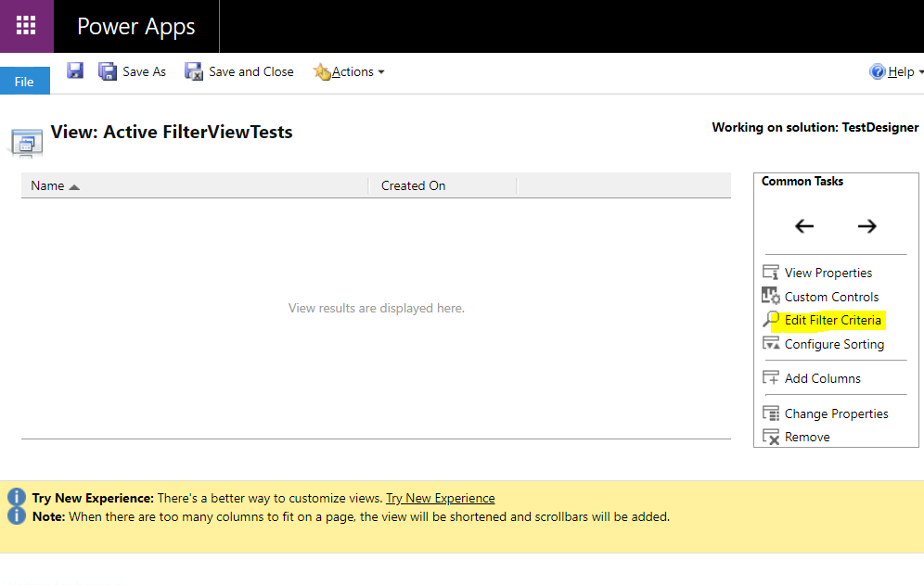Image resolution: width=924 pixels, height=585 pixels.
Task: Click the 'Common Tasks' panel heading
Action: [x=802, y=181]
